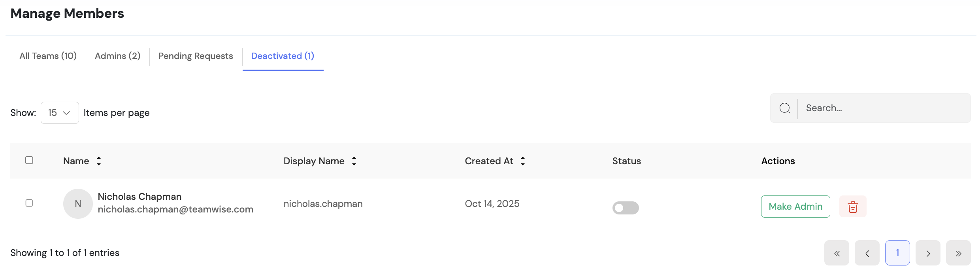This screenshot has height=273, width=980.
Task: Click Nicholas Chapman's avatar circle
Action: [x=78, y=204]
